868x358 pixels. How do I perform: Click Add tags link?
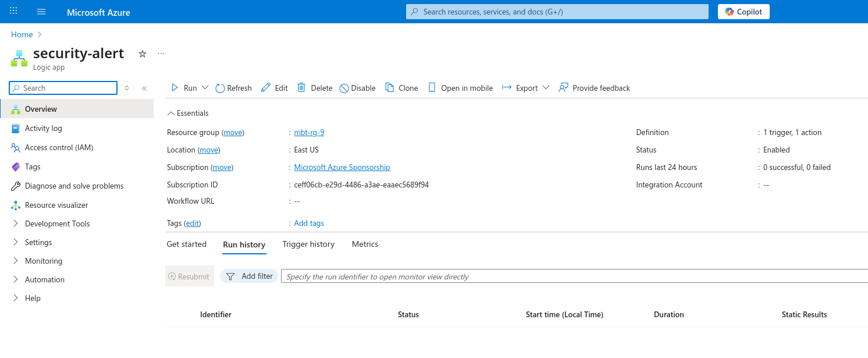[309, 224]
